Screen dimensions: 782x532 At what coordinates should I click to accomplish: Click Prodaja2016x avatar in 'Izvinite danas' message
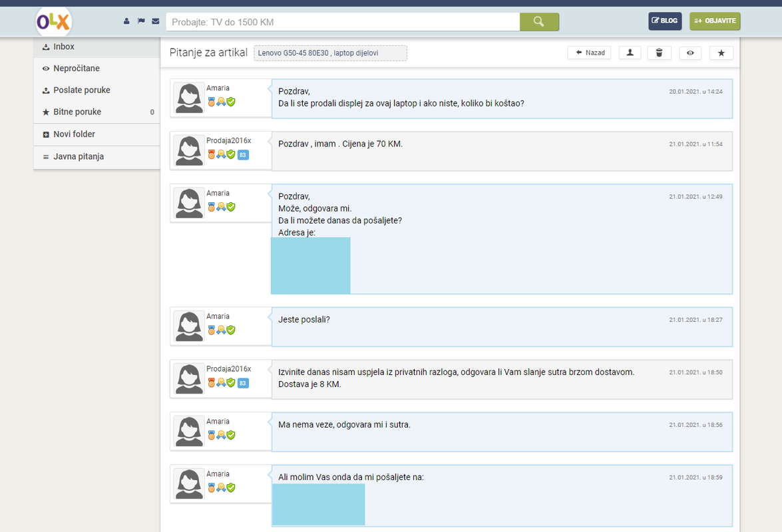[189, 379]
